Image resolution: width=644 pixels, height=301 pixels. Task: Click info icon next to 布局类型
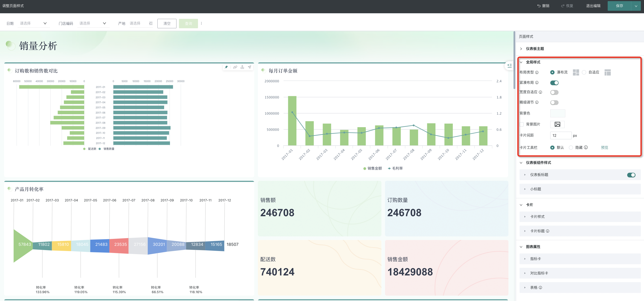(537, 72)
